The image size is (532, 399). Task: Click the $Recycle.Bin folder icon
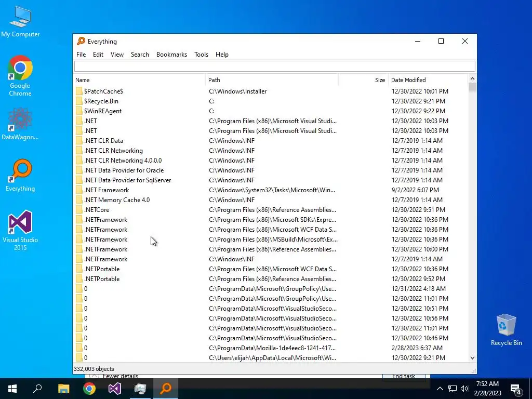(79, 101)
